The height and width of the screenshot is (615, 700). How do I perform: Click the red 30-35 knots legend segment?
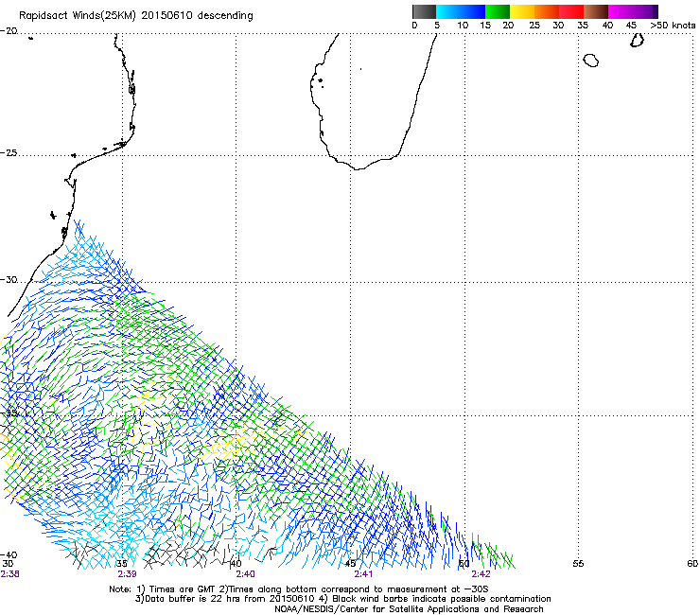tap(571, 11)
